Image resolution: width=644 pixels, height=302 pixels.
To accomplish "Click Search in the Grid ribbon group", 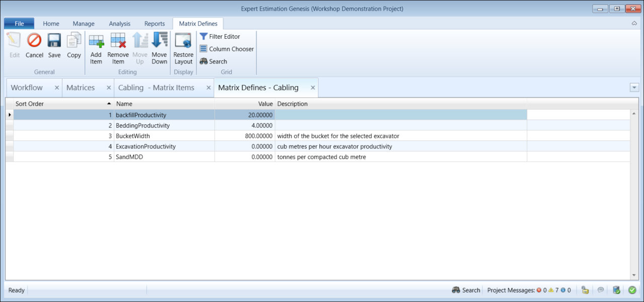I will point(213,61).
